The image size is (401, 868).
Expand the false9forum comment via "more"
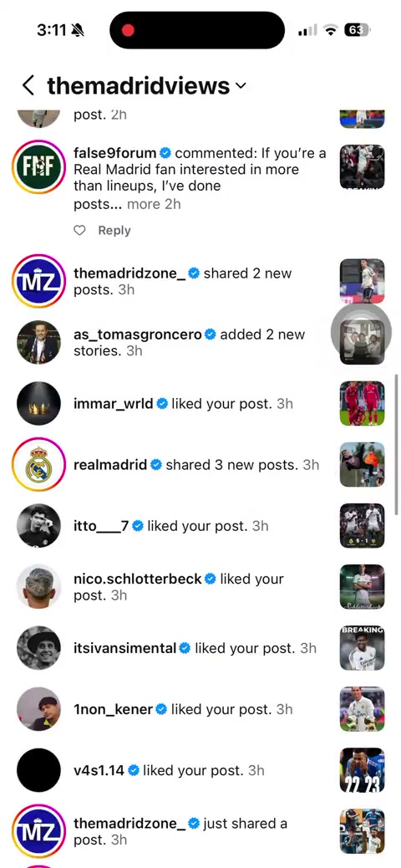click(x=143, y=204)
